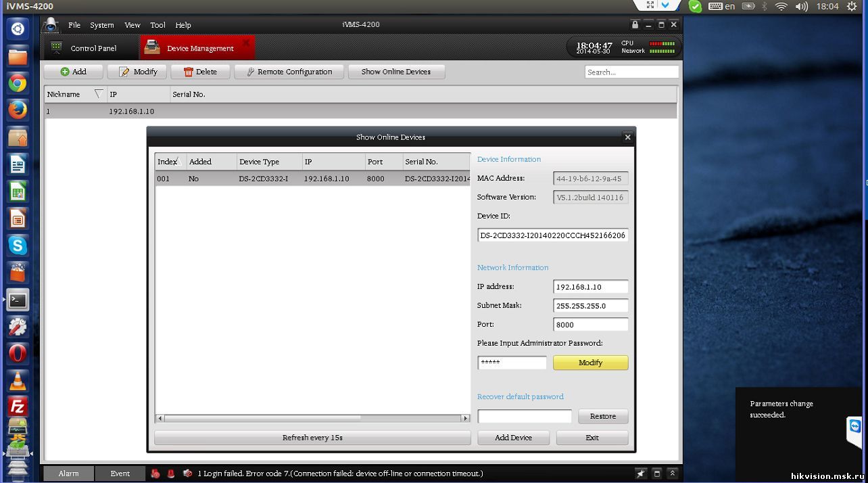Click the Delete button in toolbar
The height and width of the screenshot is (483, 868).
[200, 72]
